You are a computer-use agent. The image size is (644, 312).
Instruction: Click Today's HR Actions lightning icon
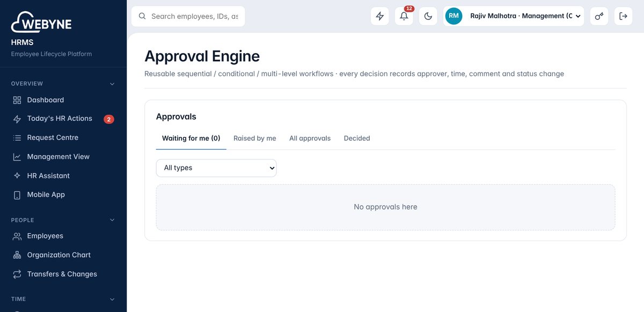tap(17, 119)
